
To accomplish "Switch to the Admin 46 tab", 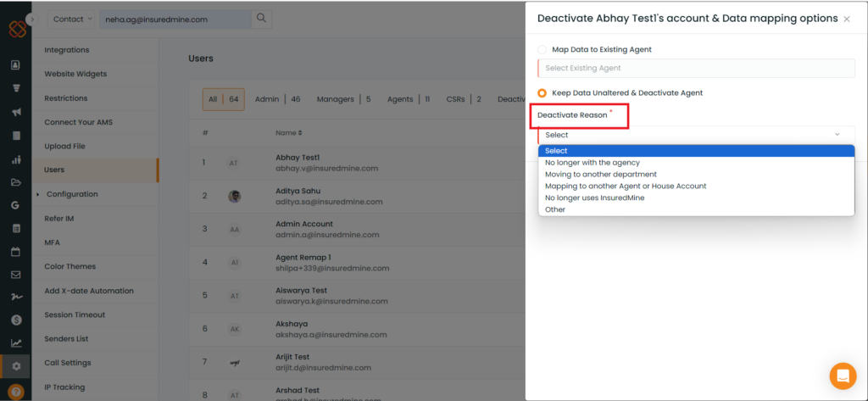I will coord(277,99).
